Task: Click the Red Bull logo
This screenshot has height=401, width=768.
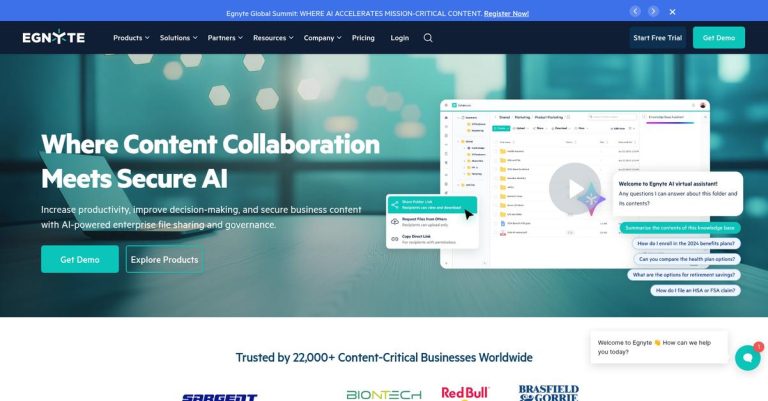Action: (x=465, y=393)
